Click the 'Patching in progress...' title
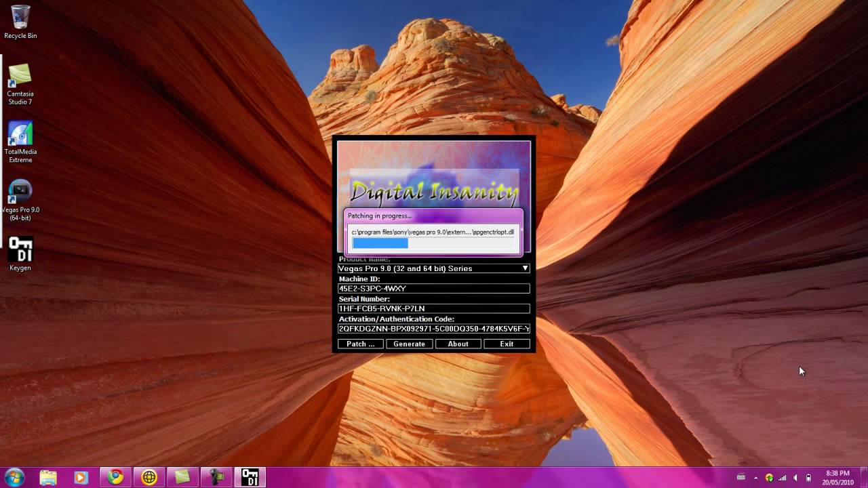 379,216
